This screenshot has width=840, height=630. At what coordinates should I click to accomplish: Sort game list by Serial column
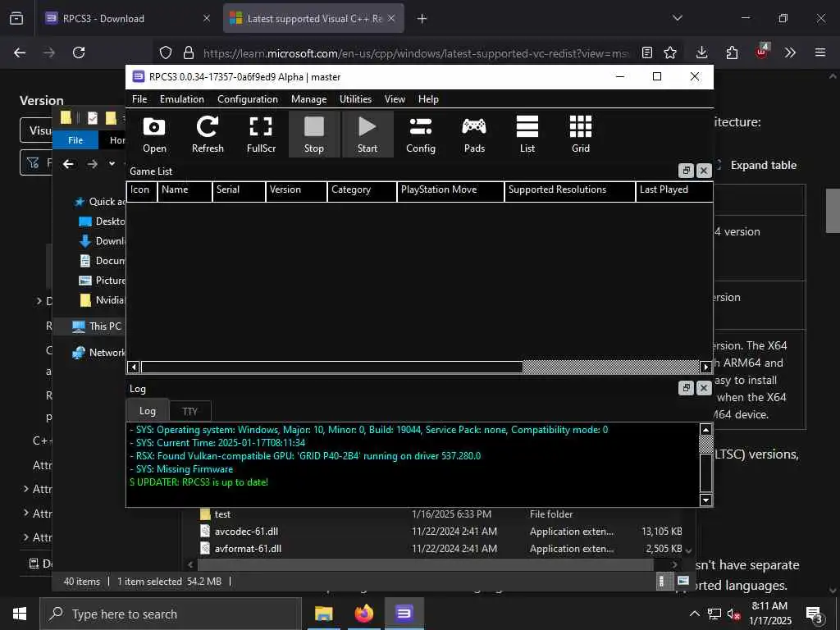(x=239, y=190)
